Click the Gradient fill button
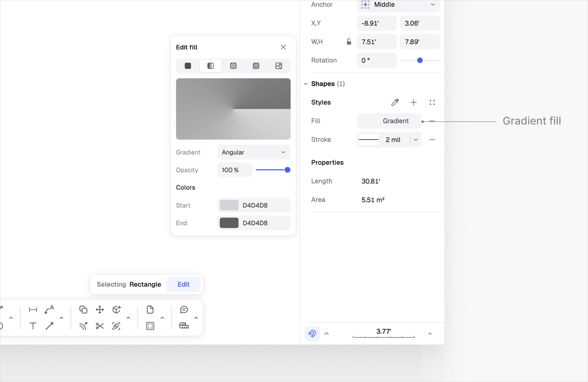 tap(389, 121)
